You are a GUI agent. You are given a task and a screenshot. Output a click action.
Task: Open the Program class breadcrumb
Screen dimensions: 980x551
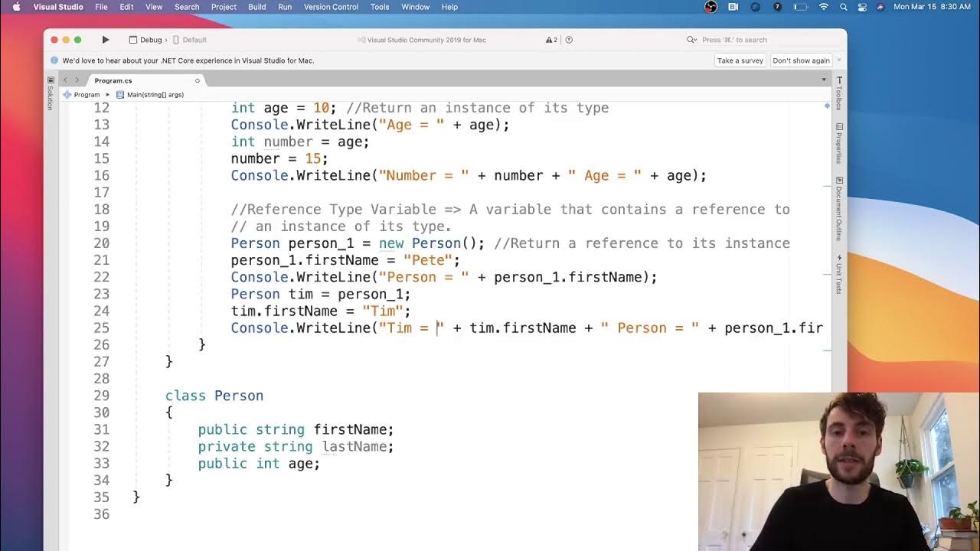tap(82, 95)
